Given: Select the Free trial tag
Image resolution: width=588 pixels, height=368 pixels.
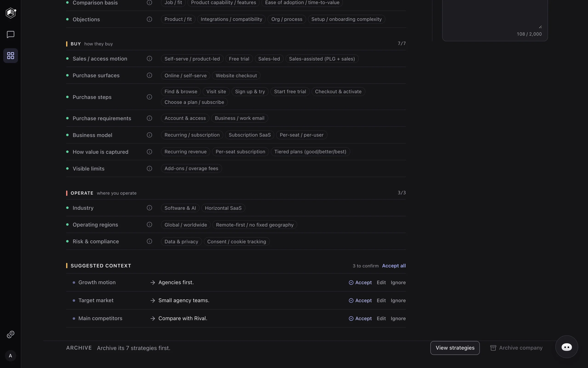Looking at the screenshot, I should click(239, 59).
